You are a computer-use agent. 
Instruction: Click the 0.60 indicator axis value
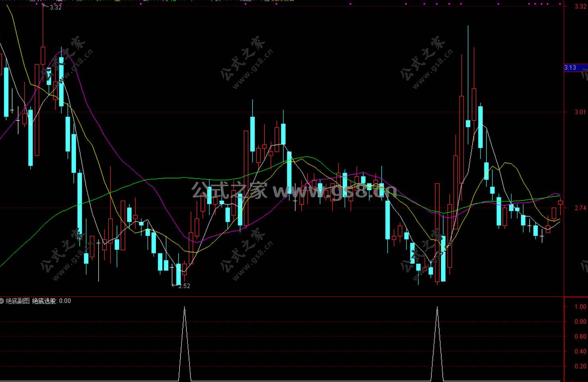point(580,336)
